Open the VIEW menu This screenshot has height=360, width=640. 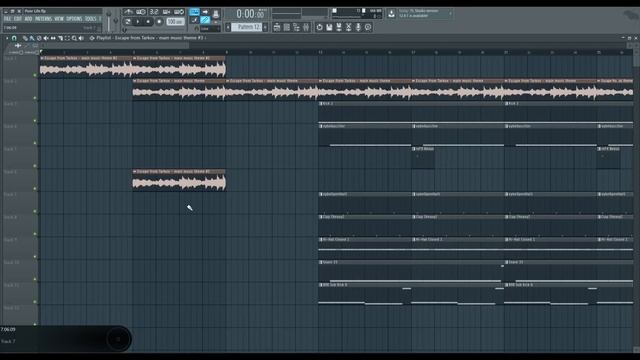[59, 19]
